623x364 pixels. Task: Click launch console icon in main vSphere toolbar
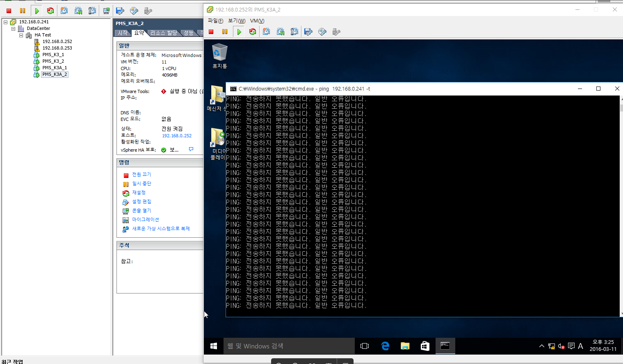[x=106, y=11]
